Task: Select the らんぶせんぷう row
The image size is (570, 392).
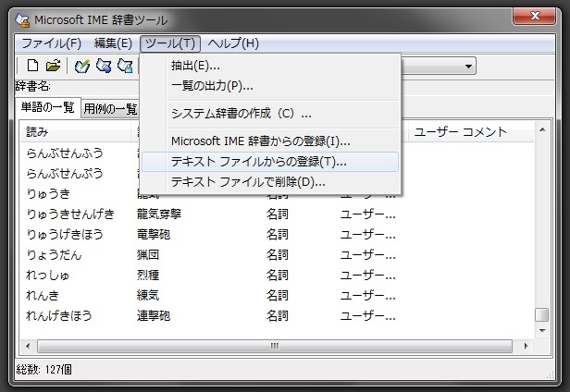Action: click(65, 173)
